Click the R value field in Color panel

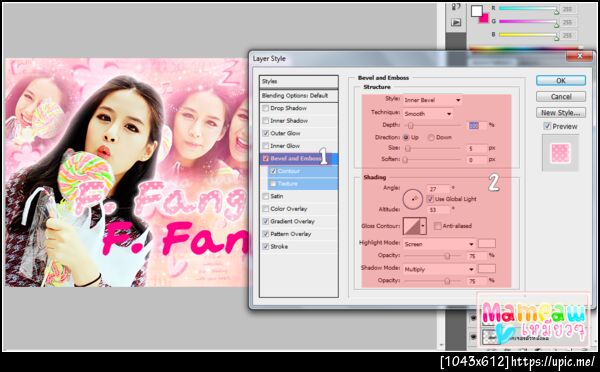pos(568,9)
